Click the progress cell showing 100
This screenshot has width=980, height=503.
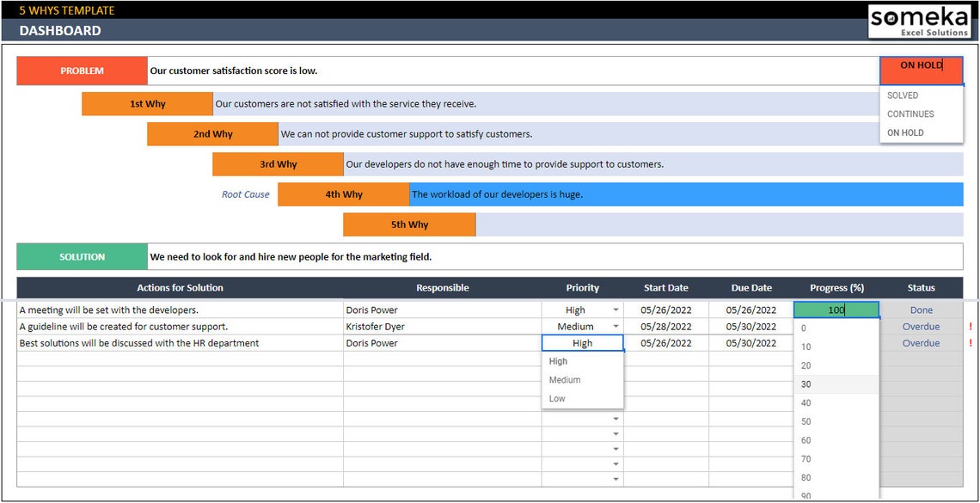pyautogui.click(x=836, y=310)
